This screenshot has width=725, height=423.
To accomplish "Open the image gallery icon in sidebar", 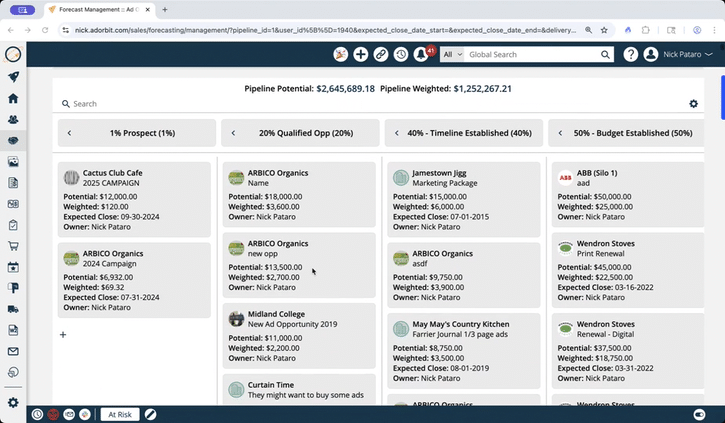I will pyautogui.click(x=13, y=162).
